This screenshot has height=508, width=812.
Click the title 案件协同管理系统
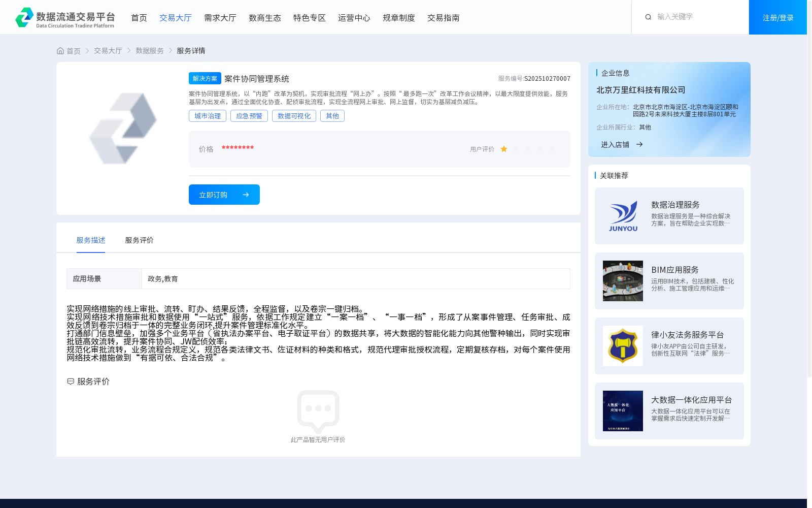pyautogui.click(x=257, y=79)
